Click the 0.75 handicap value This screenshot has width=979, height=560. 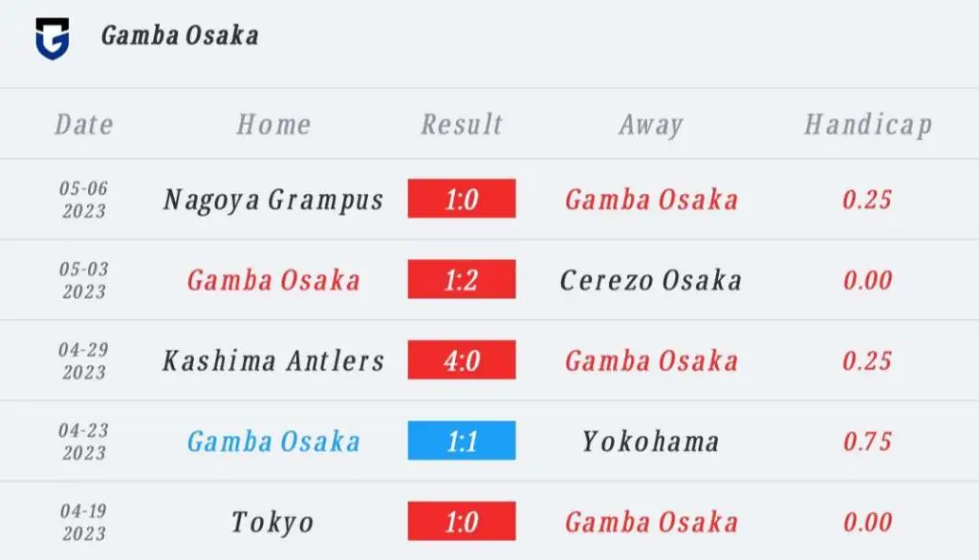click(867, 442)
